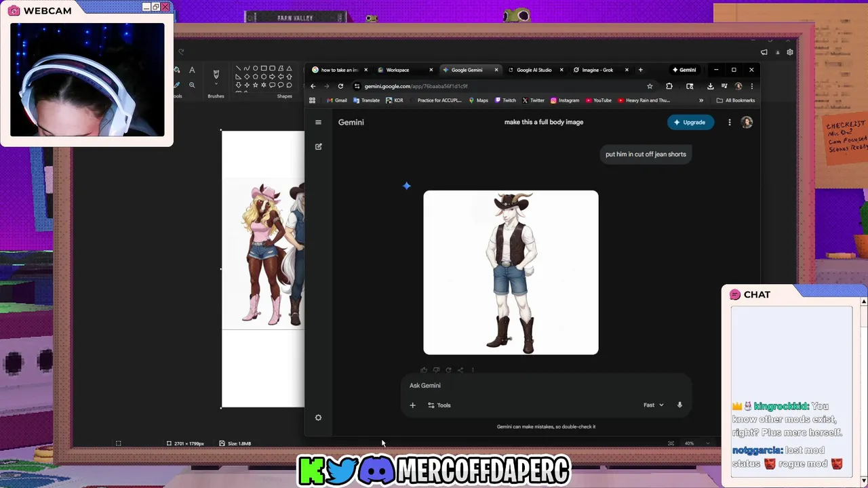The height and width of the screenshot is (488, 868).
Task: Select the Text tool in Paint
Action: click(x=192, y=70)
